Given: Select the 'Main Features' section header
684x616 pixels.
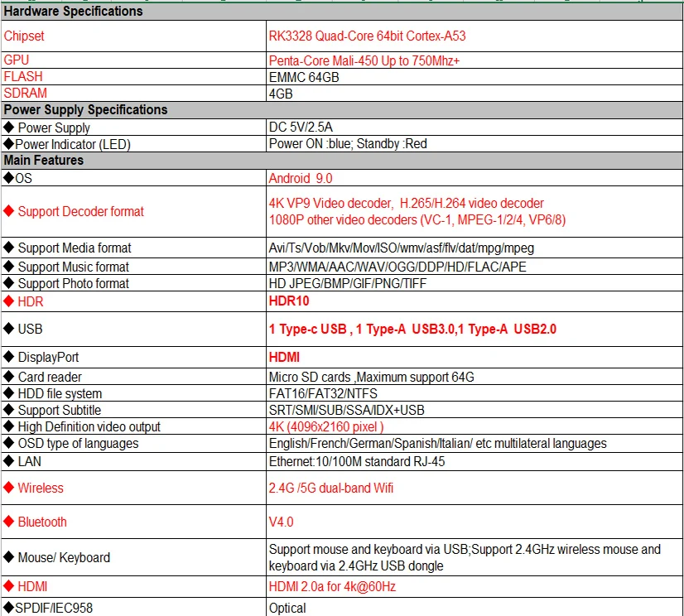Looking at the screenshot, I should (x=342, y=160).
